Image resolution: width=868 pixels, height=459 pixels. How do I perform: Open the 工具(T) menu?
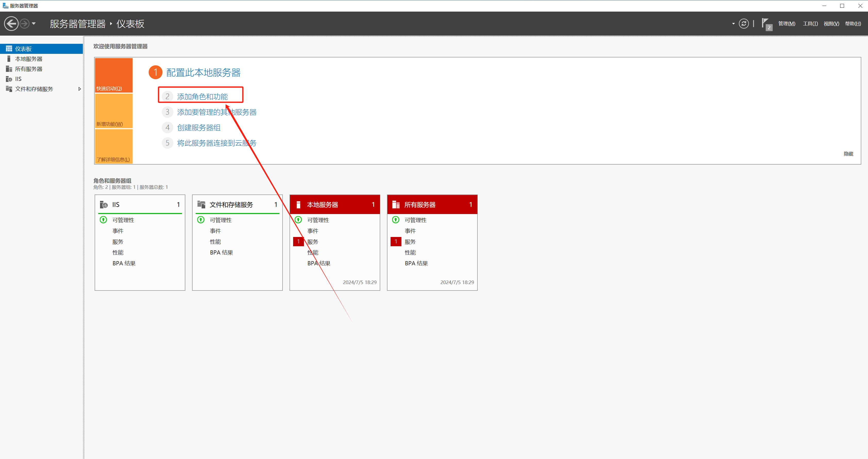810,24
